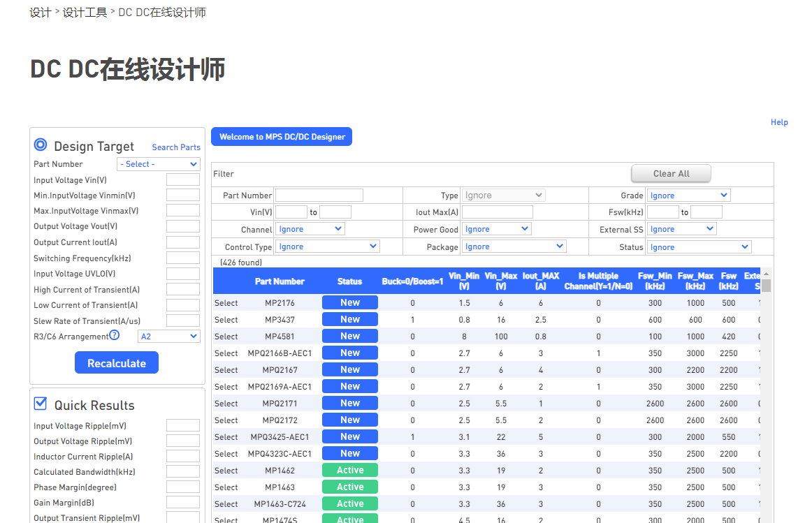Open the Channel filter dropdown
The image size is (812, 523).
[x=310, y=228]
